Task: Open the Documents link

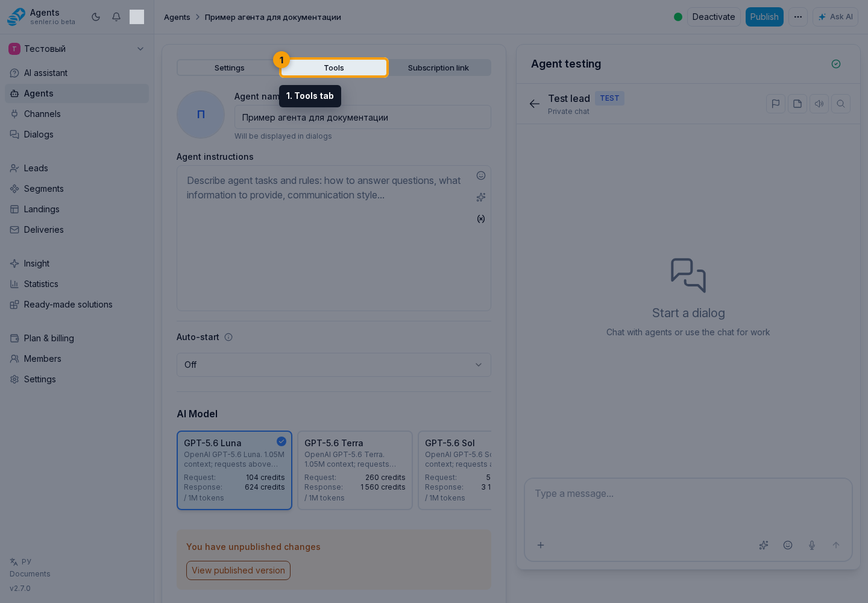Action: (x=30, y=574)
